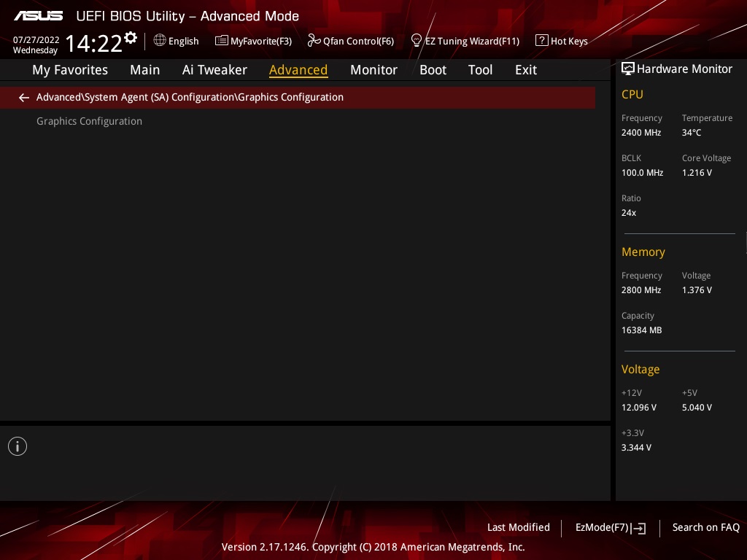
Task: Click the Graphics Configuration heading
Action: (89, 121)
